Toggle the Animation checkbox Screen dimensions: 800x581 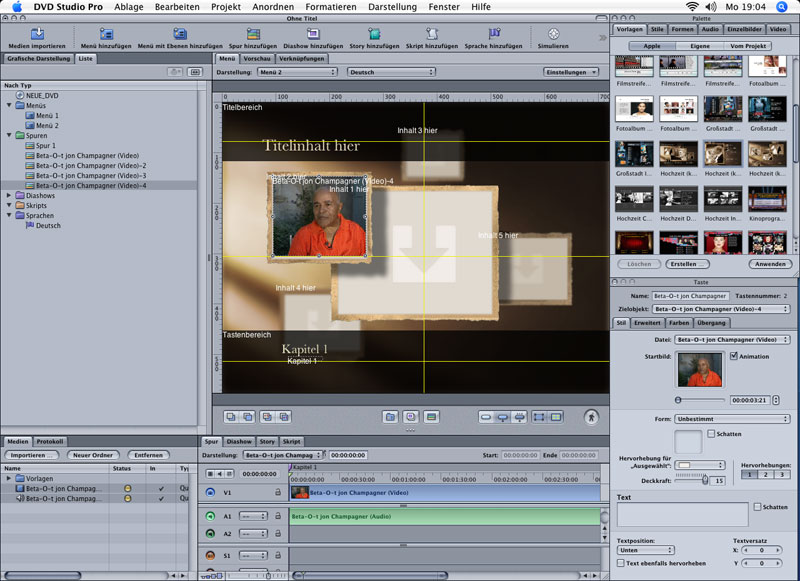pyautogui.click(x=734, y=356)
